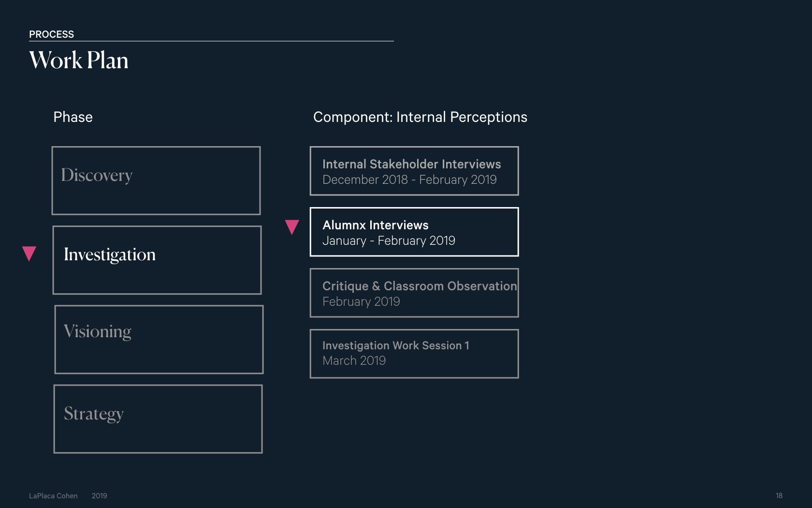Click the Component: Internal Perceptions heading
This screenshot has height=508, width=812.
click(420, 118)
